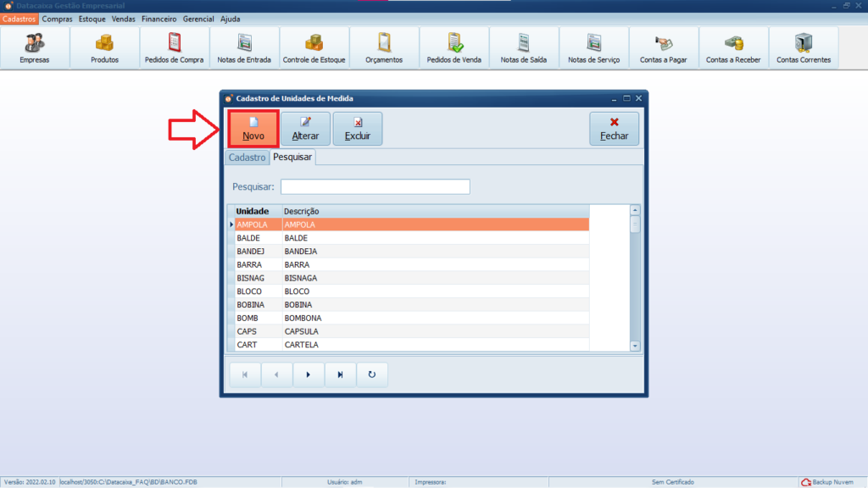Click the Pesquisar search field
The height and width of the screenshot is (488, 868).
[375, 186]
